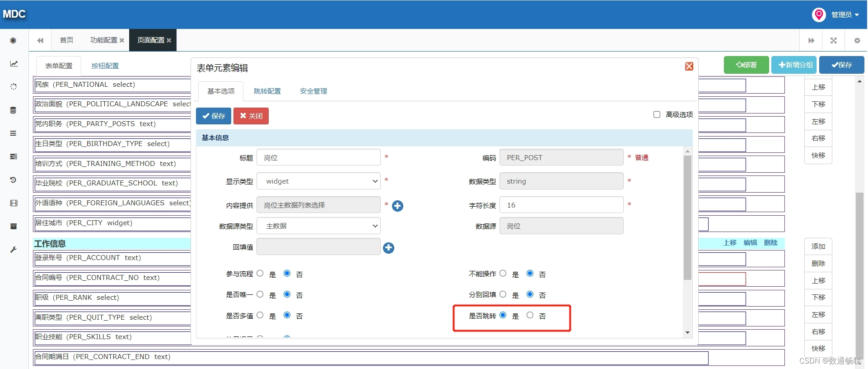The image size is (868, 369).
Task: Click the top-right 保存 button
Action: (842, 65)
